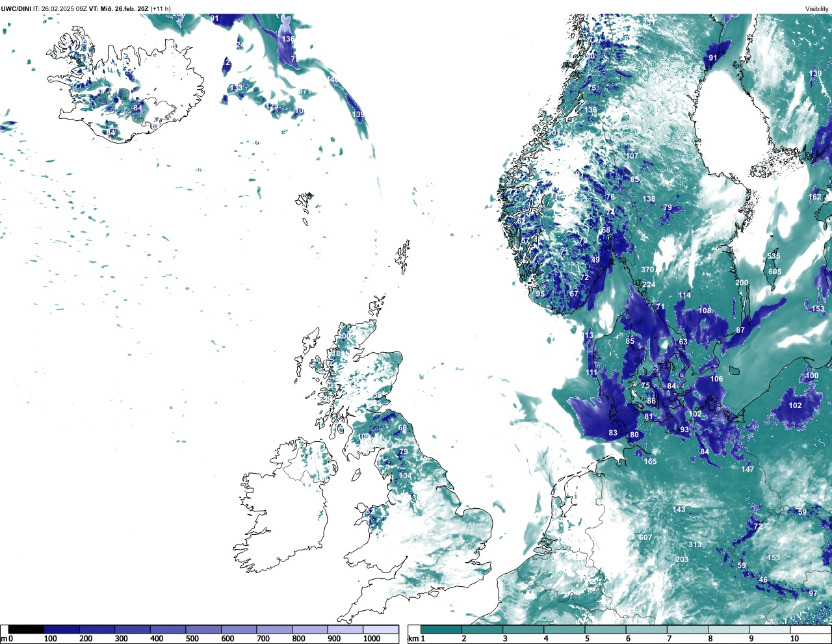Click the 5–6 km teal legend swatch
The height and width of the screenshot is (644, 832).
click(x=606, y=630)
